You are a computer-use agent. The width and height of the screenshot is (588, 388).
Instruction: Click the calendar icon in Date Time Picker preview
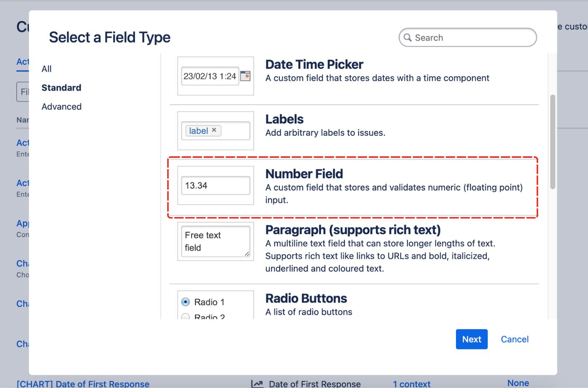pyautogui.click(x=245, y=76)
